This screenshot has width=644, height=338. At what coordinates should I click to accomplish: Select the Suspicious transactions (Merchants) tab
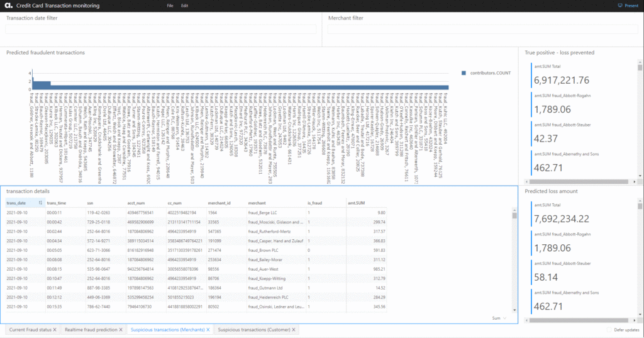(167, 330)
